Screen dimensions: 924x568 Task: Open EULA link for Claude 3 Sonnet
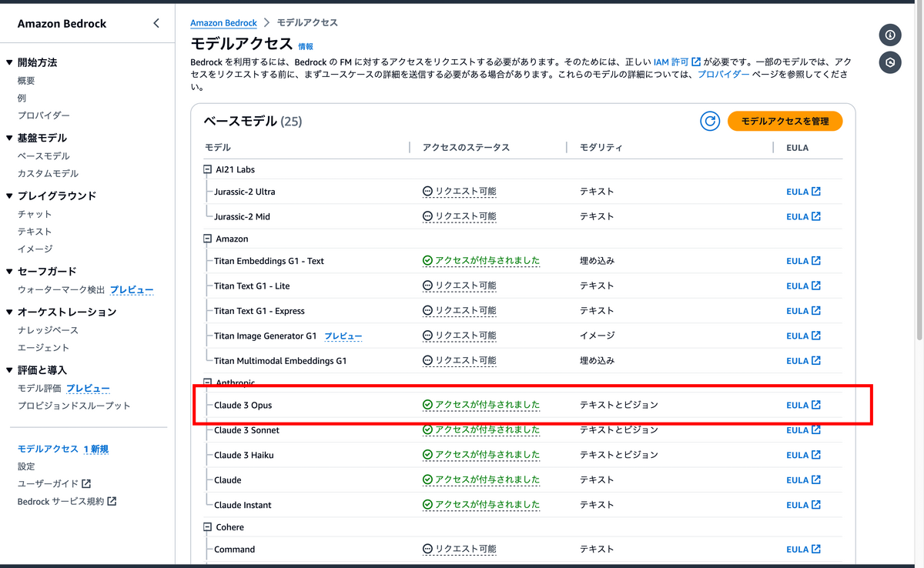point(803,430)
